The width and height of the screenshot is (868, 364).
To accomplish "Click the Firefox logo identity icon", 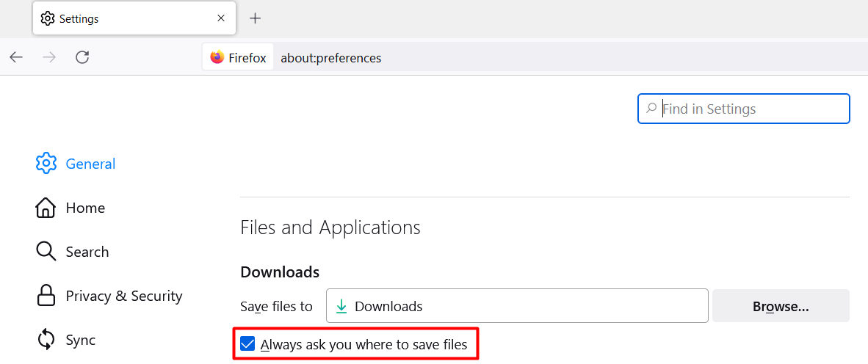I will click(217, 57).
